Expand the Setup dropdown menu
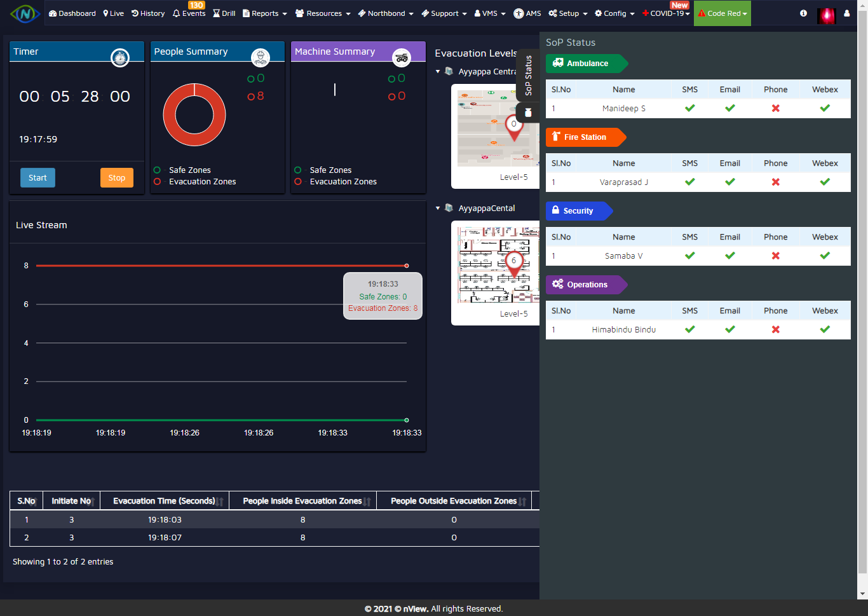 point(568,13)
